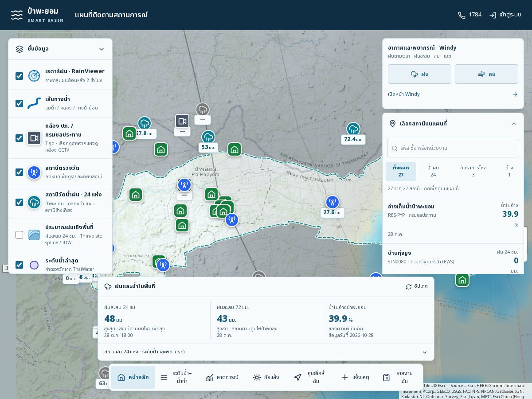Click the location pin icon beside เลือกสถานีบนแผนที่
Screen dimensions: 532x399
[x=392, y=124]
